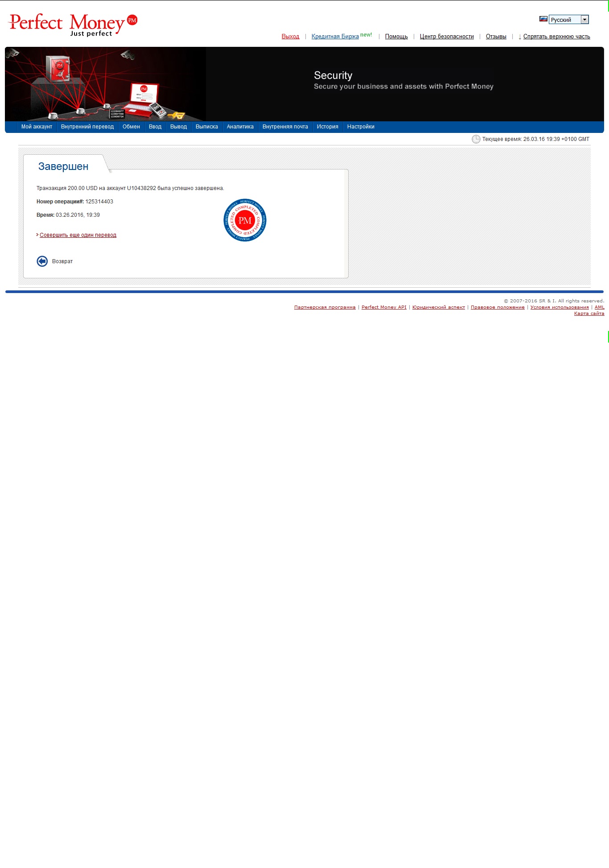Click the copyright 2007-2016 notice
The height and width of the screenshot is (868, 609).
[x=554, y=301]
